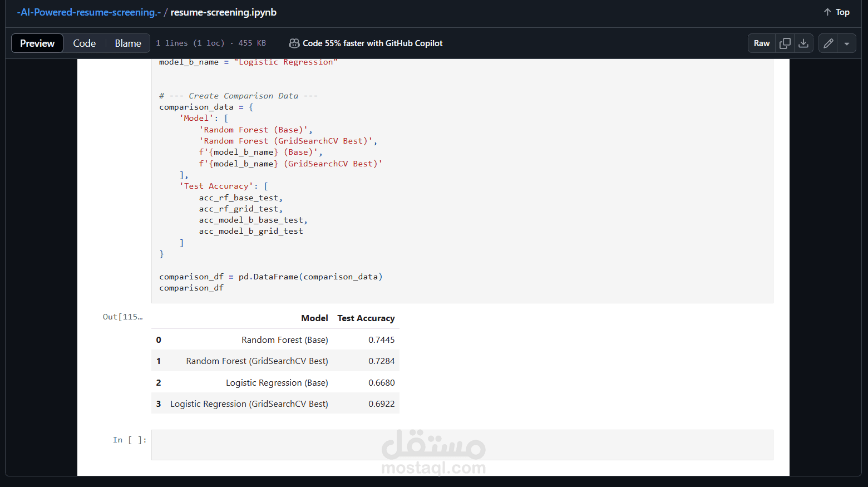The height and width of the screenshot is (487, 868).
Task: Click the 'Test Accuracy' dictionary key in code
Action: pos(216,186)
